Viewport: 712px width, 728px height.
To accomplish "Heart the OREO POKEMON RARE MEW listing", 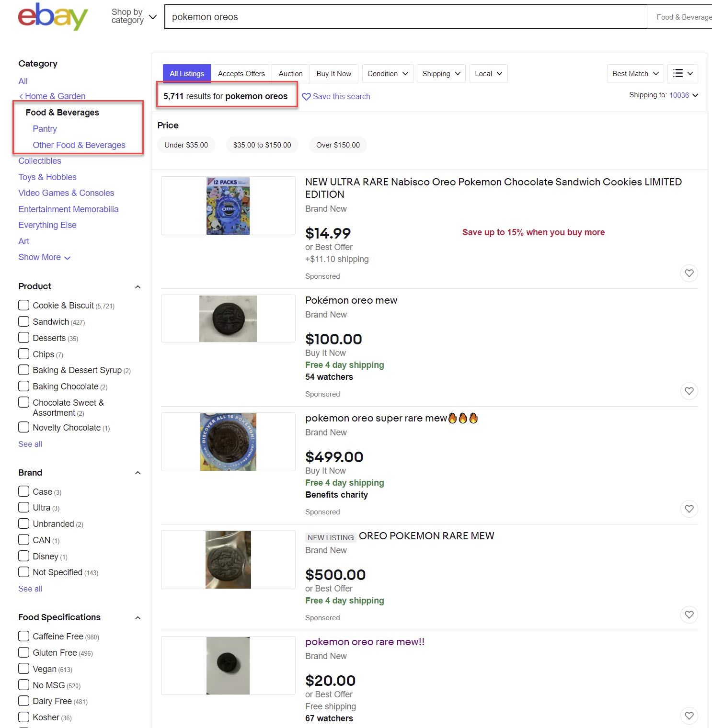I will pos(689,614).
